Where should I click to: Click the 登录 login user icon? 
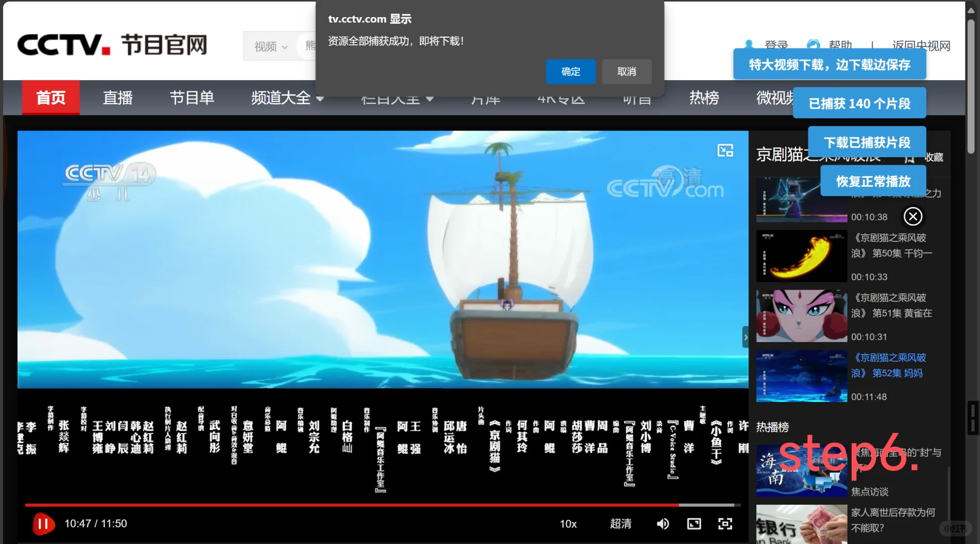pos(749,45)
